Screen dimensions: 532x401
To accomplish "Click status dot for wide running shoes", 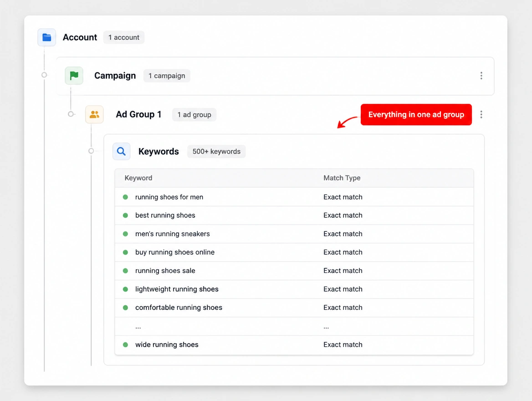I will [126, 344].
